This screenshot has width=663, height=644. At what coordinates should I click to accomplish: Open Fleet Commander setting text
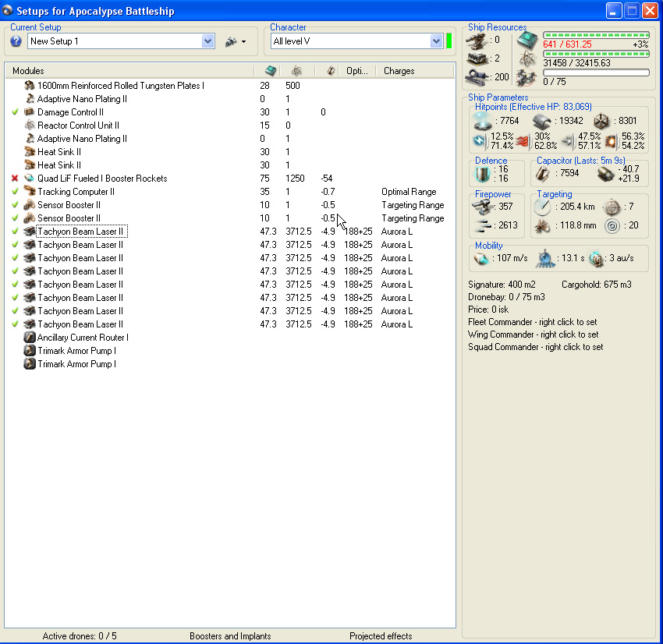pos(532,322)
